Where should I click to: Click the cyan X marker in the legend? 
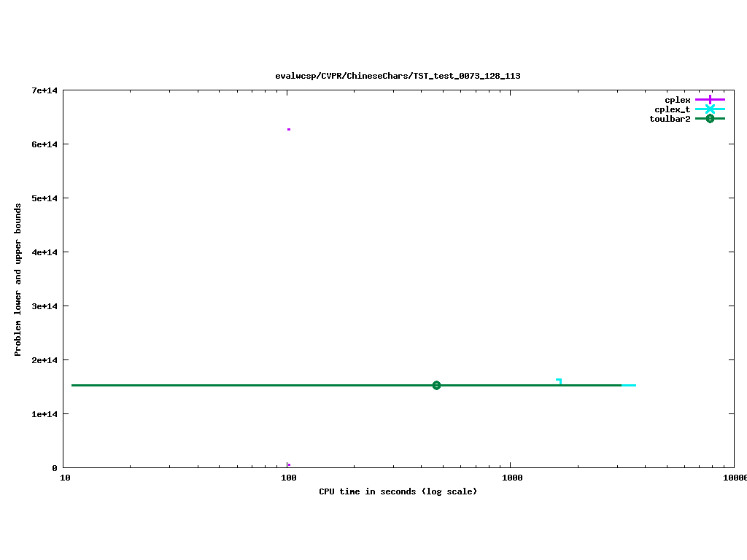click(710, 109)
